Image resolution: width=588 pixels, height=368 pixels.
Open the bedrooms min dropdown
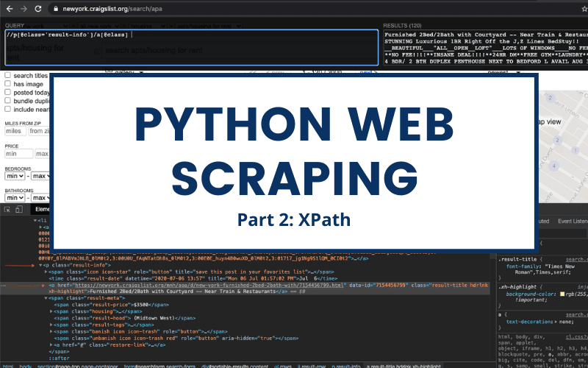pyautogui.click(x=14, y=176)
